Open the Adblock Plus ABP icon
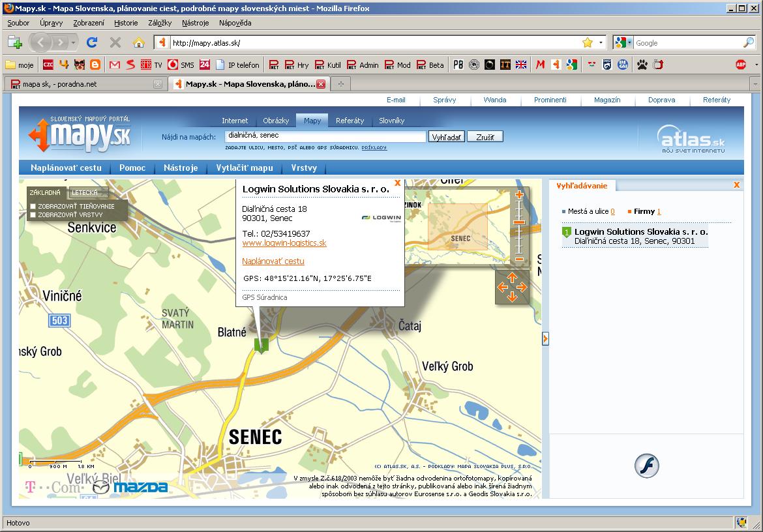The width and height of the screenshot is (763, 532). (x=741, y=65)
